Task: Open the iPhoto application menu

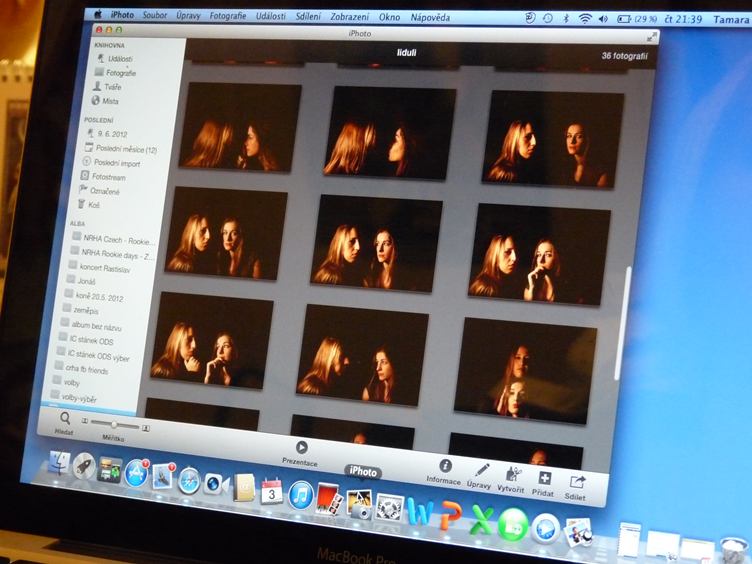Action: point(122,15)
